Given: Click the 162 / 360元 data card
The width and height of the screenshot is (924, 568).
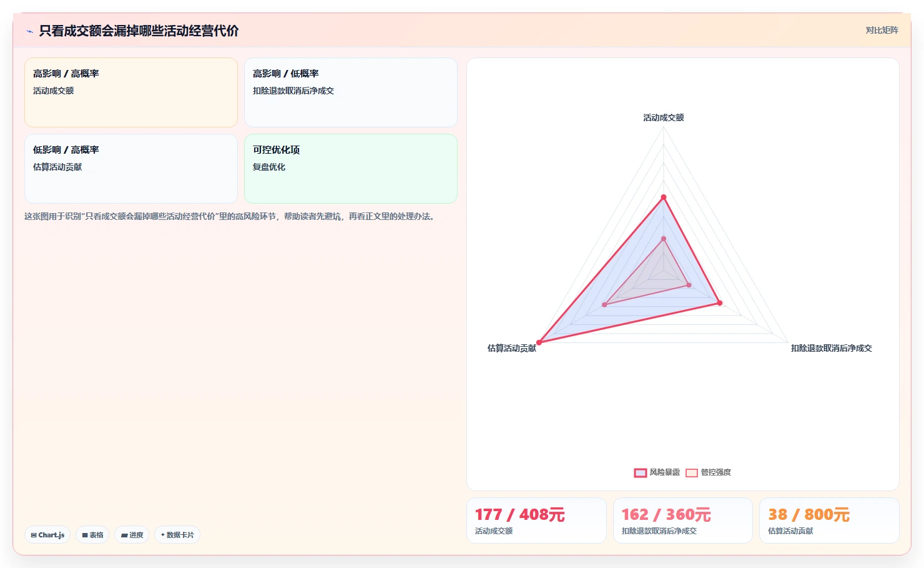Looking at the screenshot, I should tap(683, 521).
